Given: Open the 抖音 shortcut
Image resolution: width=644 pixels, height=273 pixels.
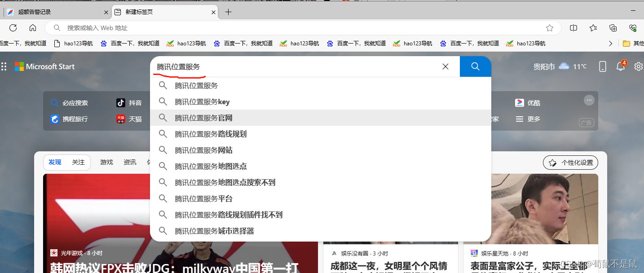Looking at the screenshot, I should 129,103.
